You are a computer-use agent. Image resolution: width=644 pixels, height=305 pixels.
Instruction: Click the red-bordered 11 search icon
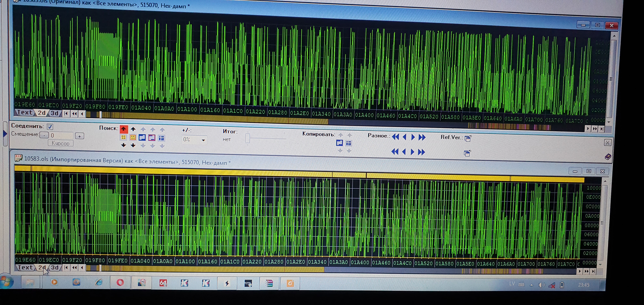pyautogui.click(x=133, y=137)
